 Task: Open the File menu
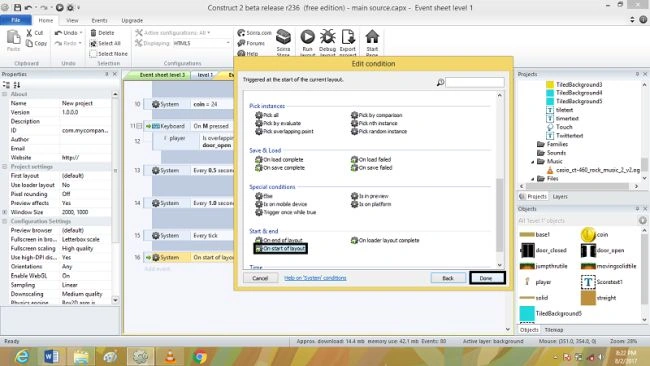coord(16,20)
